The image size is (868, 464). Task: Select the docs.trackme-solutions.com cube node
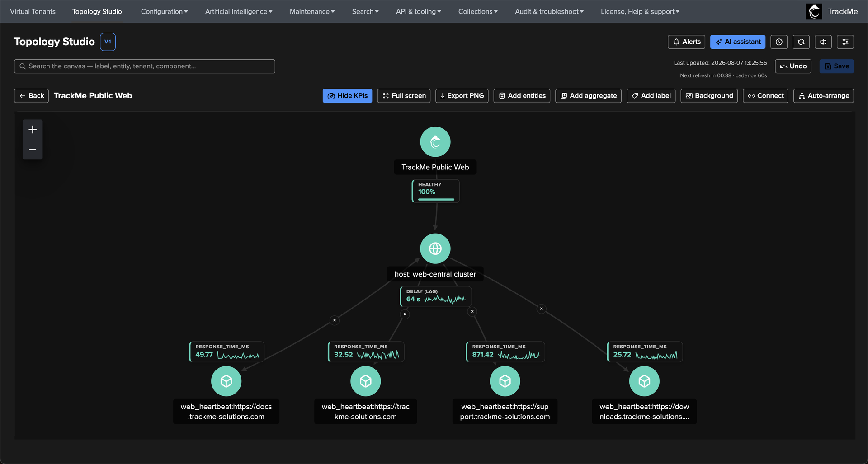pos(226,381)
